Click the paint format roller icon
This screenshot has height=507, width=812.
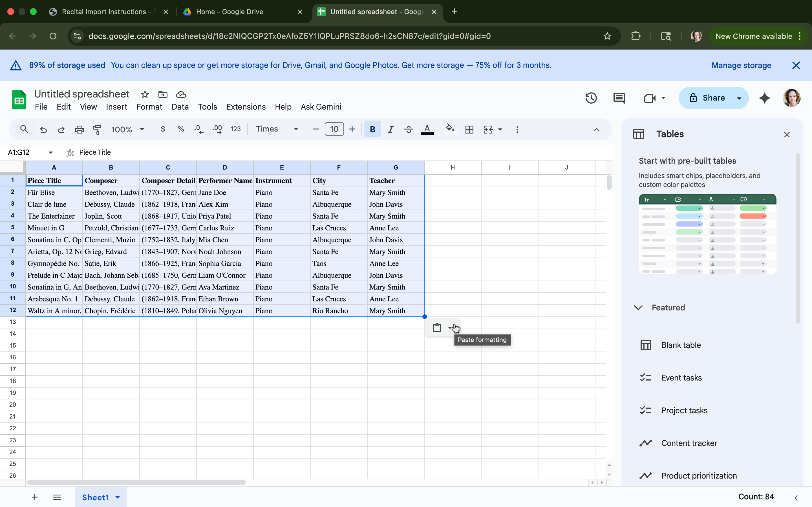pos(97,130)
